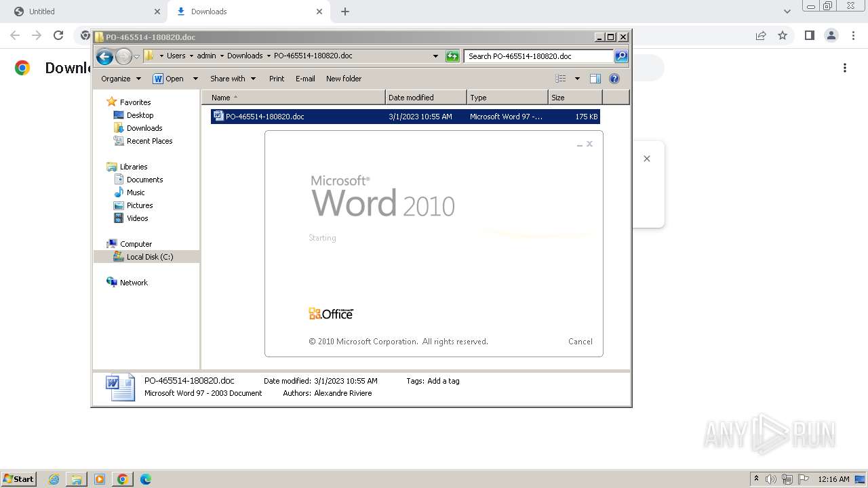Screen dimensions: 868x488
Task: Open Microsoft Edge from taskbar
Action: pos(145,479)
